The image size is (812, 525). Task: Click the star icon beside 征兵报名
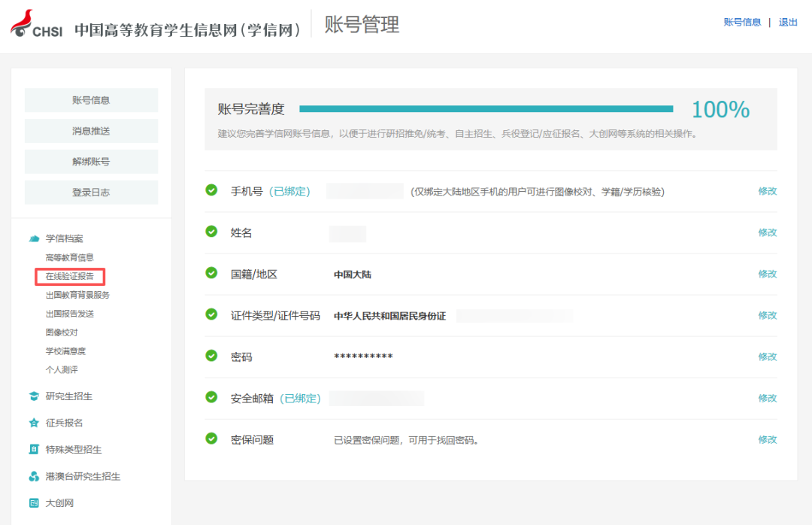[34, 423]
